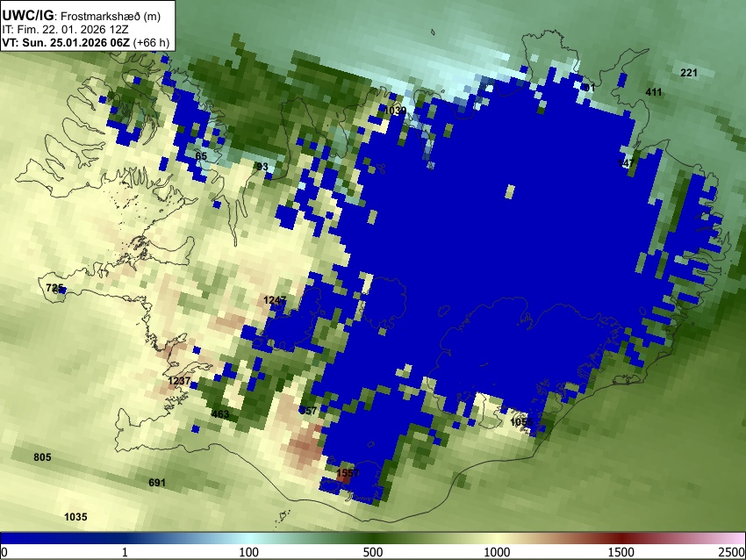Click the map value 1039
746x560 pixels.
395,111
